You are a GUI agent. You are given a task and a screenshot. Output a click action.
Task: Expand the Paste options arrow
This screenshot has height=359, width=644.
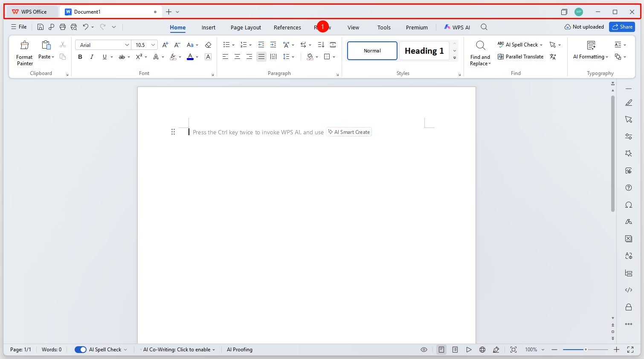(53, 57)
